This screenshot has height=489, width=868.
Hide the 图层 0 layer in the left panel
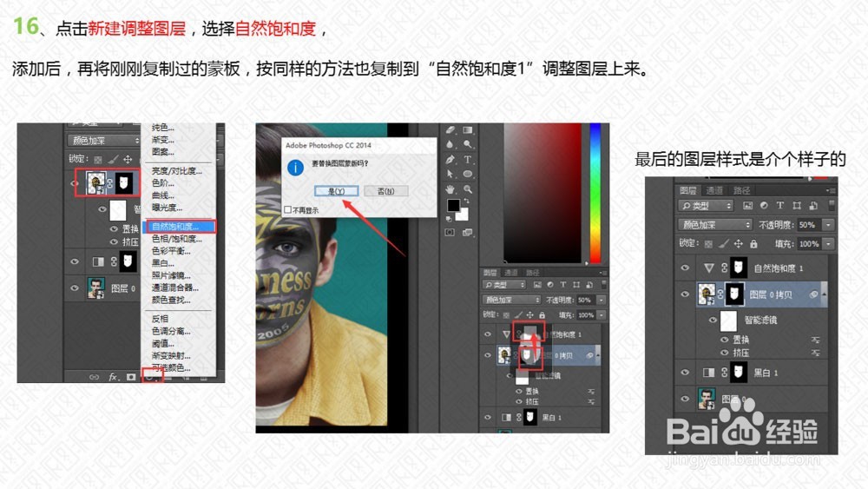pos(74,288)
